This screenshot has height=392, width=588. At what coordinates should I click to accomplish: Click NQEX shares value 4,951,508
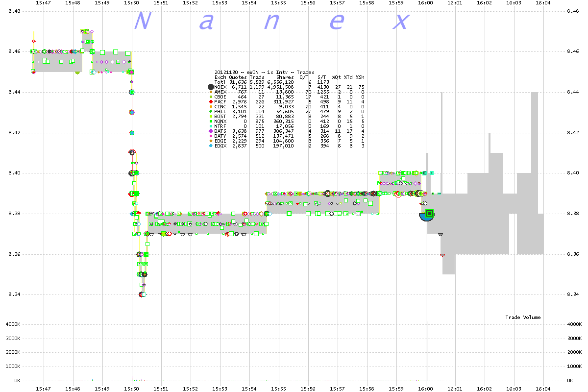click(281, 87)
